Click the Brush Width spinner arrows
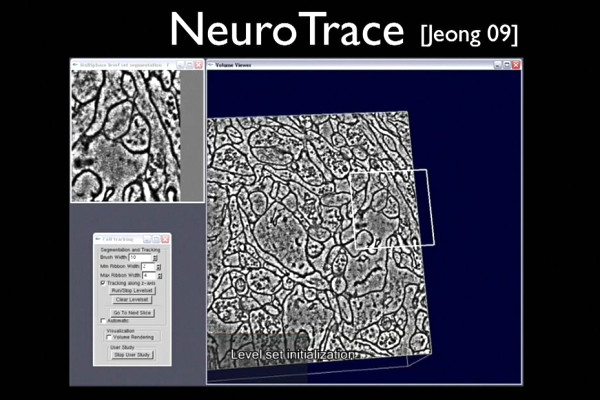This screenshot has width=600, height=400. click(152, 258)
